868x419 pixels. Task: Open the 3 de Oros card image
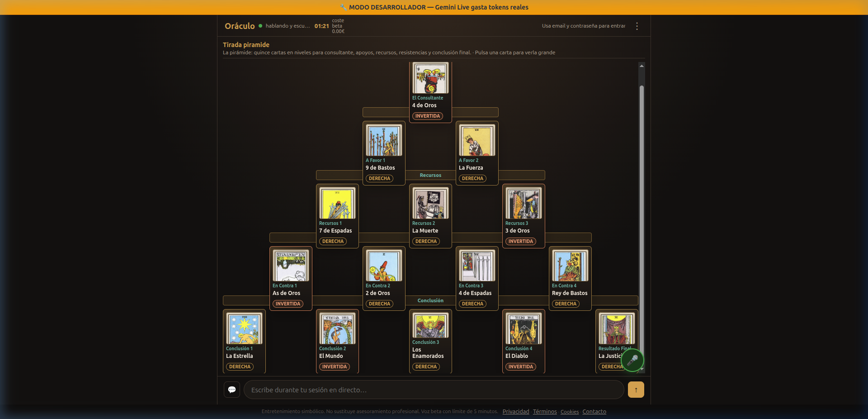[524, 203]
